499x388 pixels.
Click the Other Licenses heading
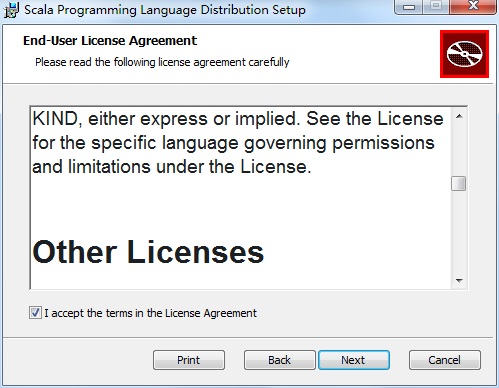click(148, 252)
